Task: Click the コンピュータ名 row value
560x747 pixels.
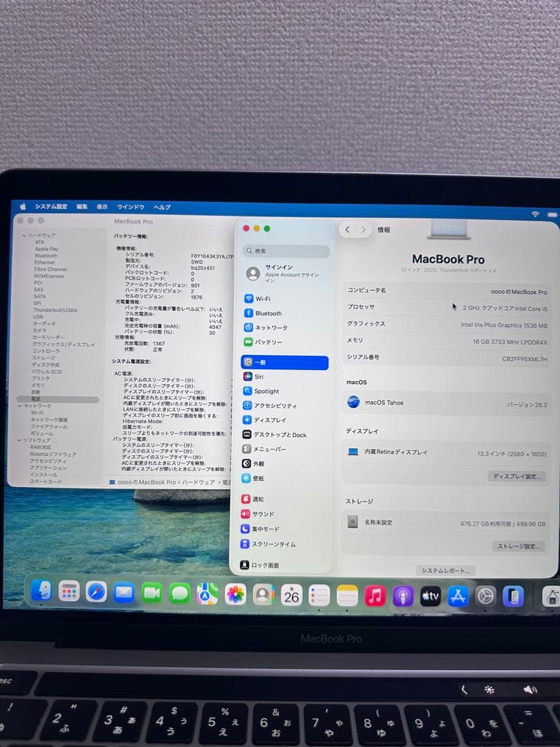Action: click(519, 292)
